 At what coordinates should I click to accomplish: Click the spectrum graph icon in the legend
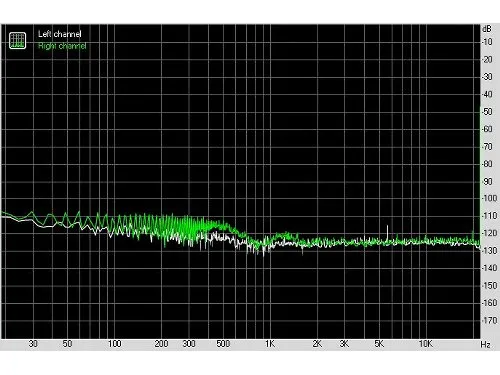(17, 40)
